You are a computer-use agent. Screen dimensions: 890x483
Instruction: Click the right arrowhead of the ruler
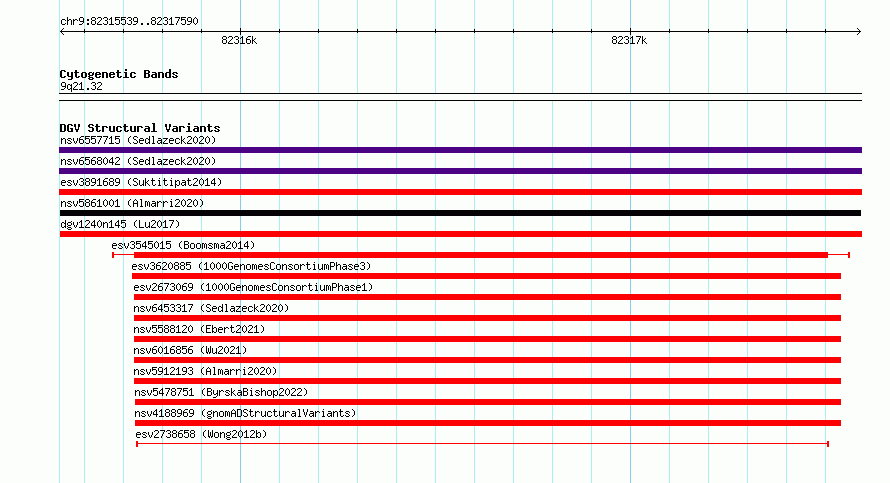(x=859, y=31)
